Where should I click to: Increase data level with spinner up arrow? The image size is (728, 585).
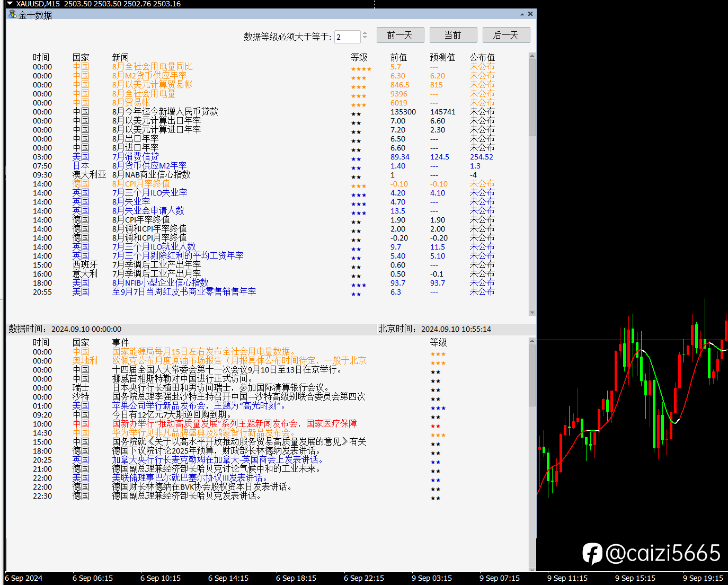coord(365,34)
